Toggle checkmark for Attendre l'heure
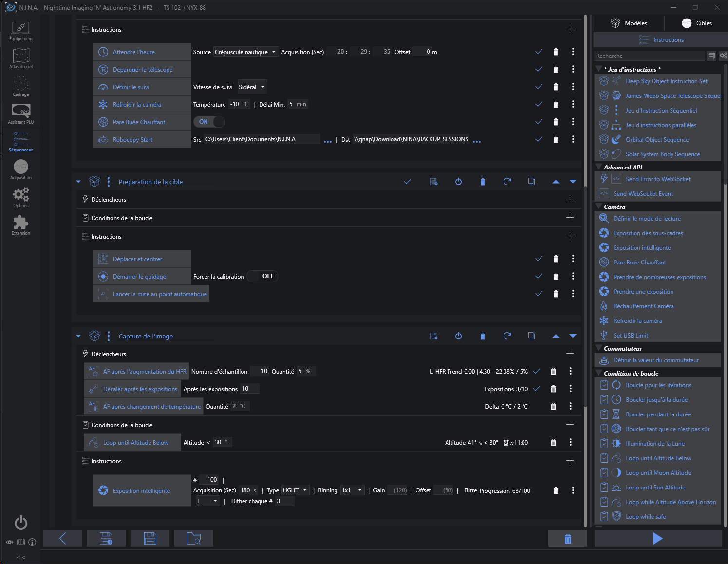Screen dimensions: 728x564 coord(539,52)
